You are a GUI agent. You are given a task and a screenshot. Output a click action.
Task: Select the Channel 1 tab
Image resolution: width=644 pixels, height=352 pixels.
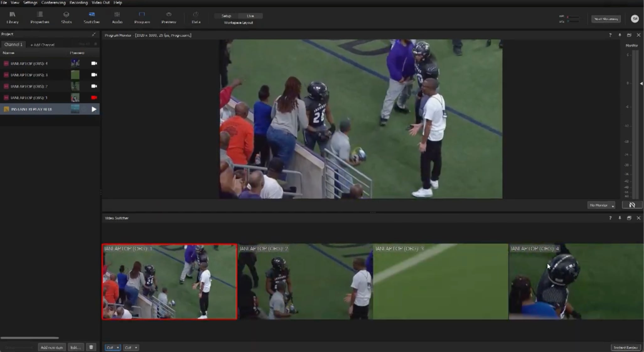pyautogui.click(x=13, y=45)
